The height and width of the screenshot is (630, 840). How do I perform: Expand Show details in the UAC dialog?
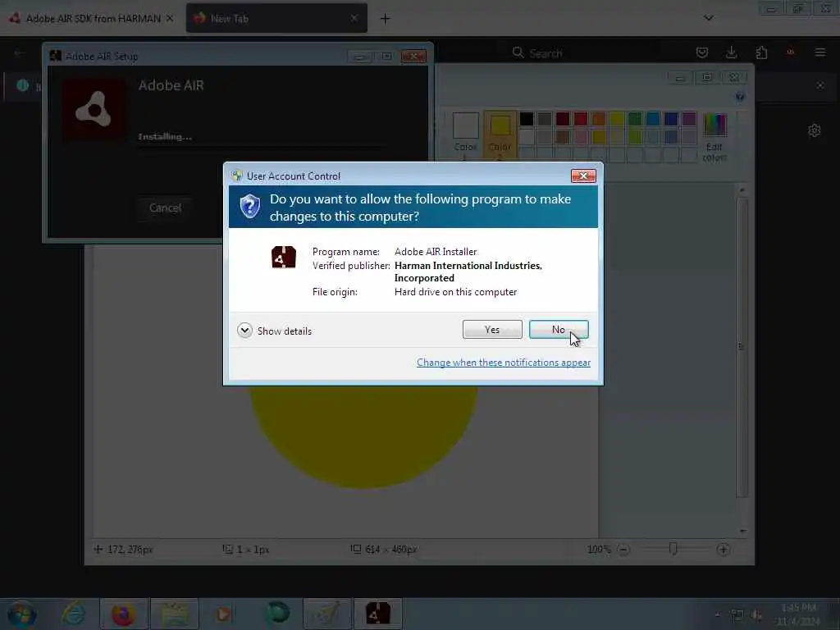(x=274, y=331)
